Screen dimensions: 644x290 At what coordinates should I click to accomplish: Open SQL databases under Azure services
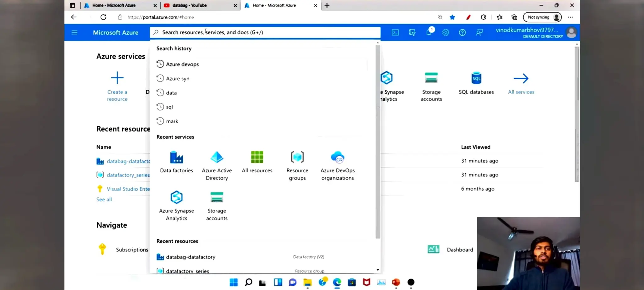(x=476, y=83)
